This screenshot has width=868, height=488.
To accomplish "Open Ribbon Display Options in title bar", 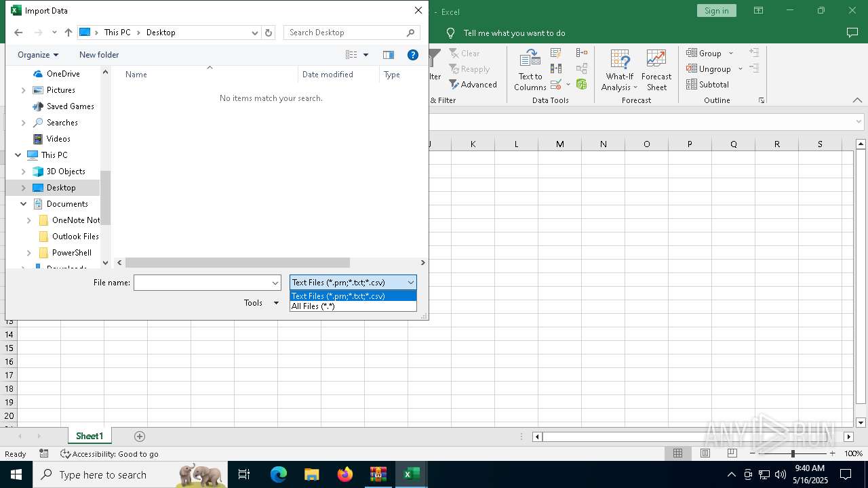I will click(x=758, y=10).
